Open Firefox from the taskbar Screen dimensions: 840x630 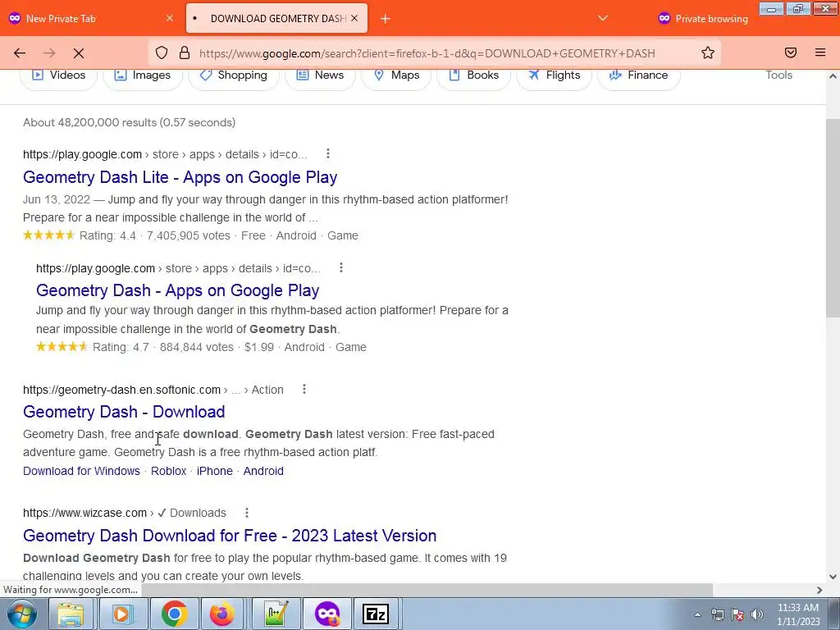(x=221, y=614)
